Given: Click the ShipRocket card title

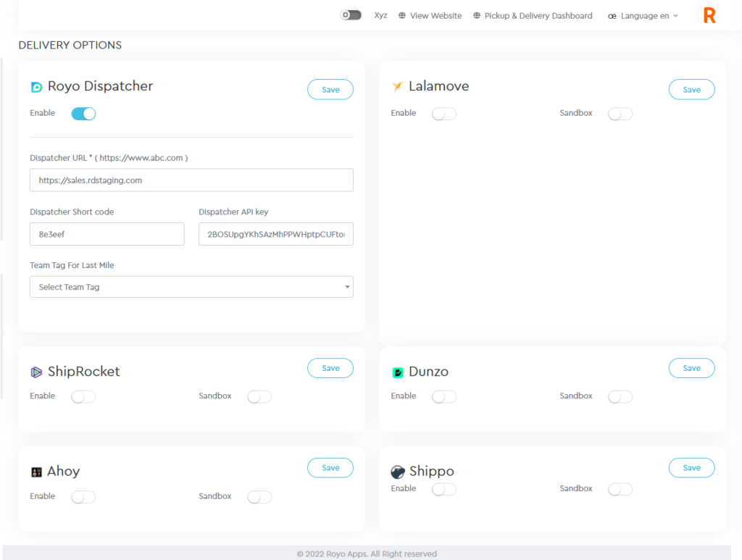Looking at the screenshot, I should (x=84, y=372).
